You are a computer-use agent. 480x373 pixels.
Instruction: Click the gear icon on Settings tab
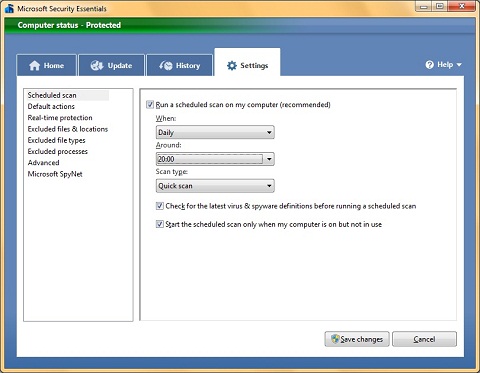pos(232,66)
